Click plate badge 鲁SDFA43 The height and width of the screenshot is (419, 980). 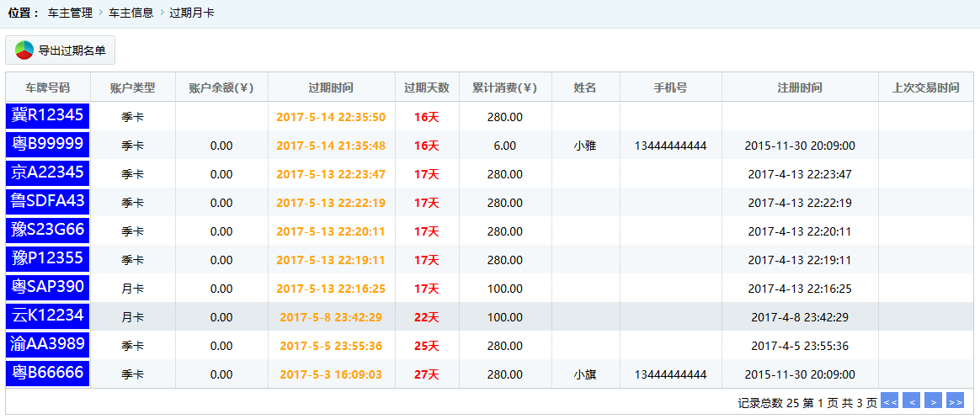click(x=47, y=202)
